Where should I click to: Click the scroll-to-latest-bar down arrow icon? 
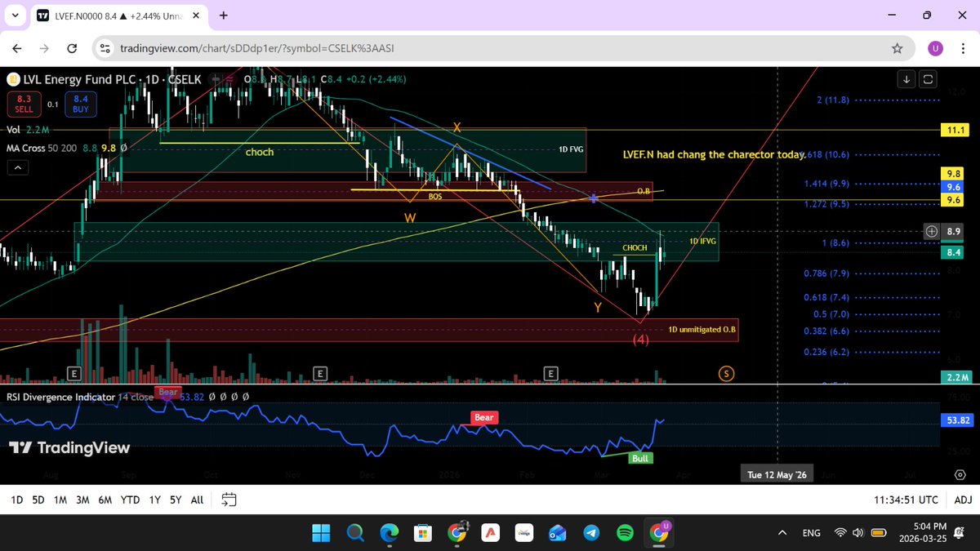pos(906,79)
